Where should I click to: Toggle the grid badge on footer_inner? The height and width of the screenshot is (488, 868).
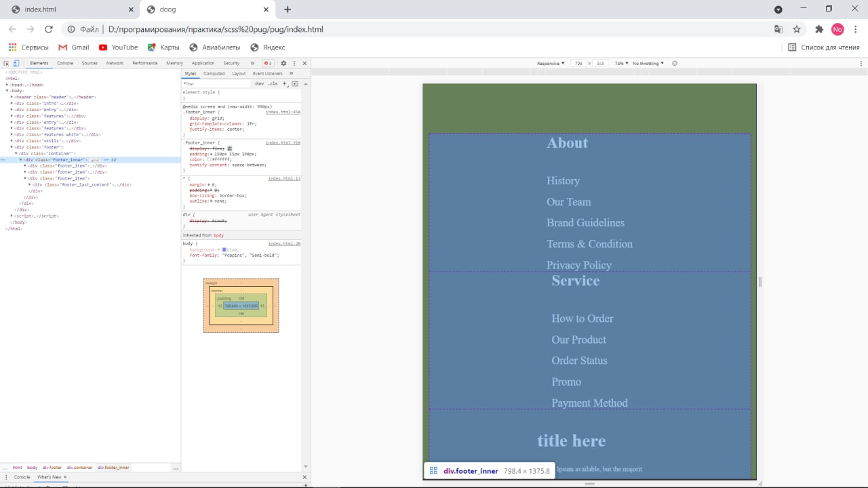[96, 160]
